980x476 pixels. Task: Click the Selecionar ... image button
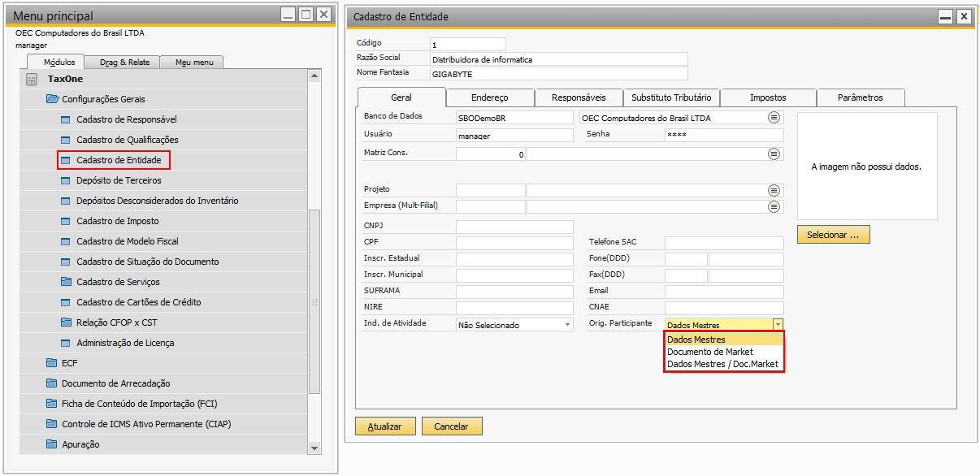(834, 235)
